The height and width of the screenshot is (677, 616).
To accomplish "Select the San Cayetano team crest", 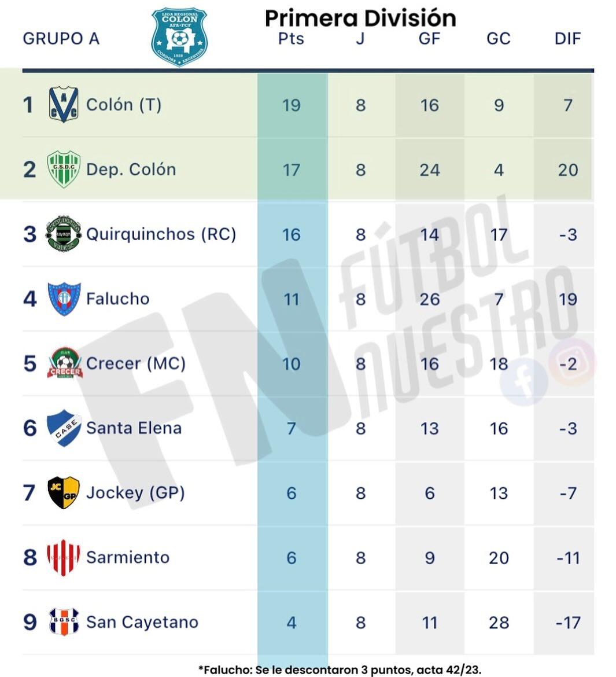I will tap(63, 621).
